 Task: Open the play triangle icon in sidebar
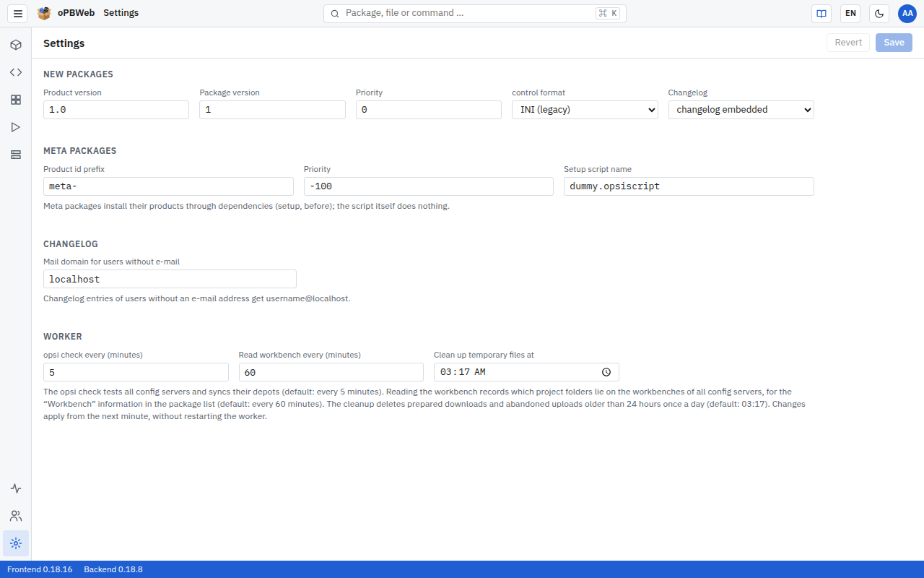pyautogui.click(x=16, y=127)
